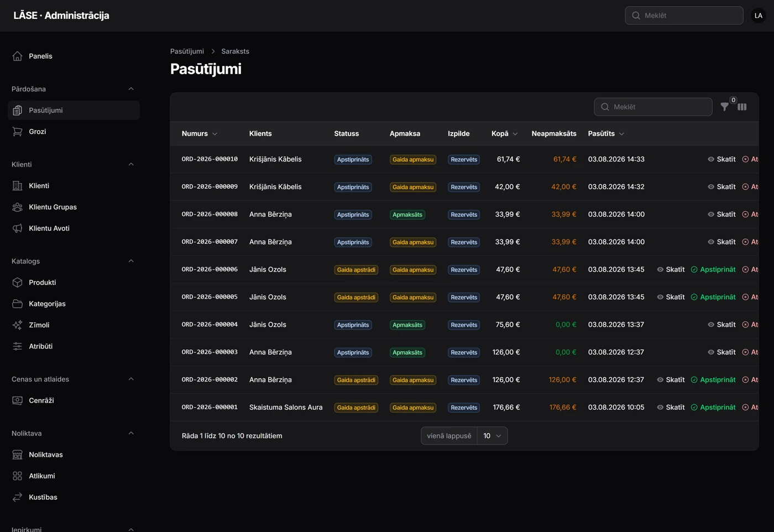Click the Panelis home icon

tap(18, 56)
